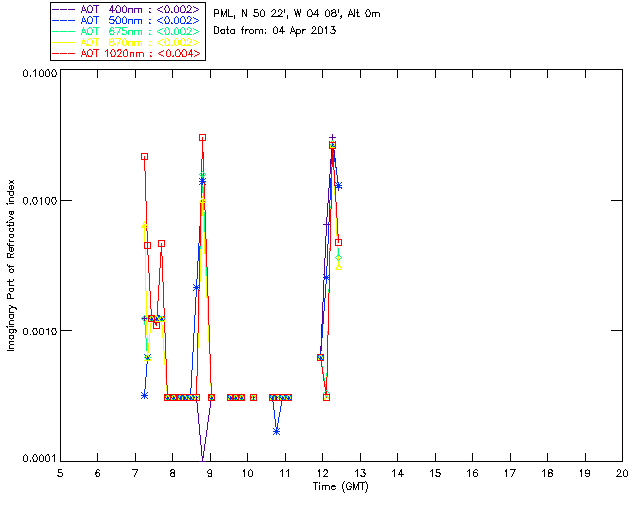Screen dimensions: 640x512
Task: Click the lowest blue asterisk after 7 GMT
Action: coord(144,395)
